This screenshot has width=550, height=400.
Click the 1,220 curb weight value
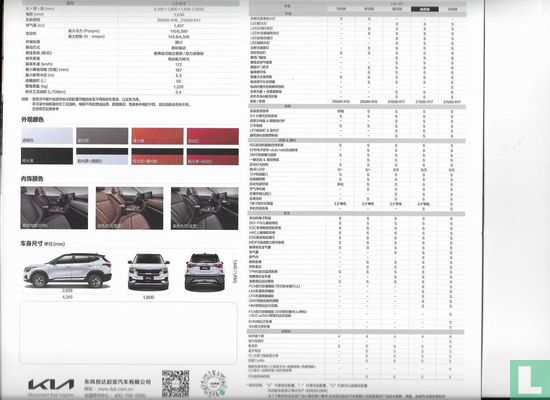coord(179,86)
